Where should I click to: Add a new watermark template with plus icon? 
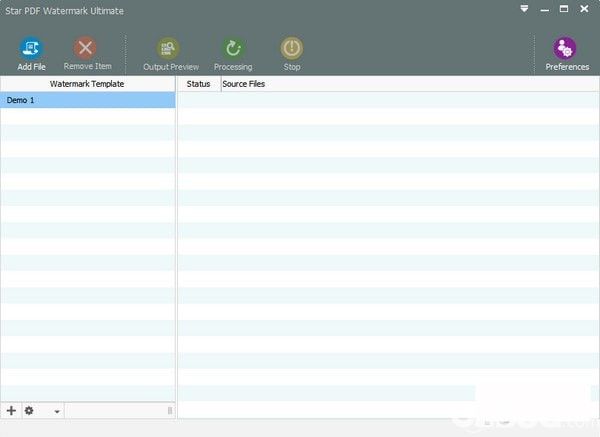[x=11, y=411]
